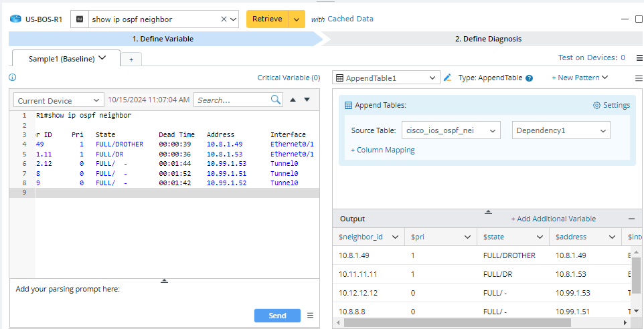Click the Column Mapping link
Image resolution: width=644 pixels, height=329 pixels.
click(x=383, y=150)
